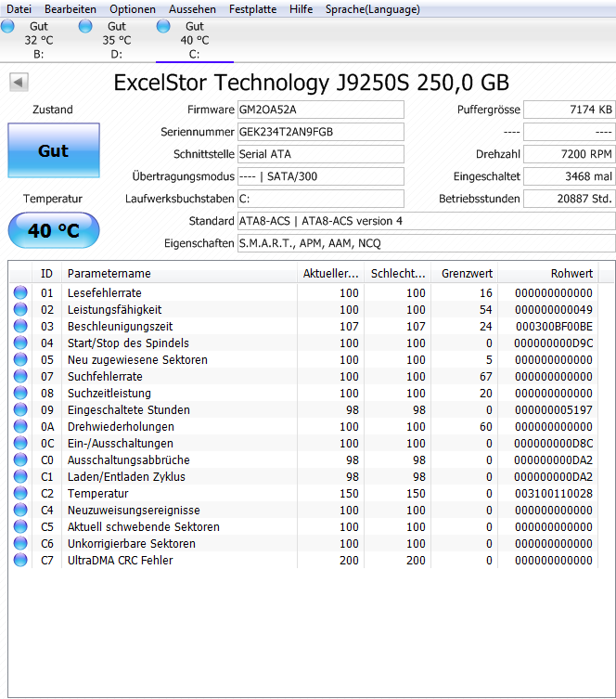The image size is (616, 699).
Task: Select current value 200 in UltraDMA row
Action: (349, 561)
